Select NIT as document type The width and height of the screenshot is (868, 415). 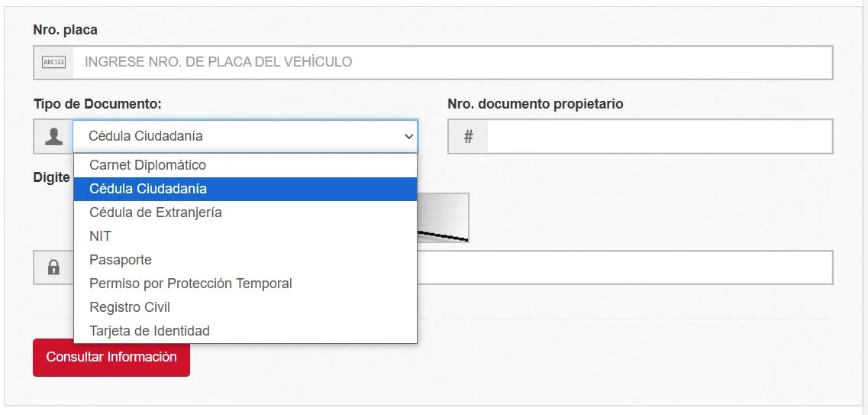pos(100,236)
